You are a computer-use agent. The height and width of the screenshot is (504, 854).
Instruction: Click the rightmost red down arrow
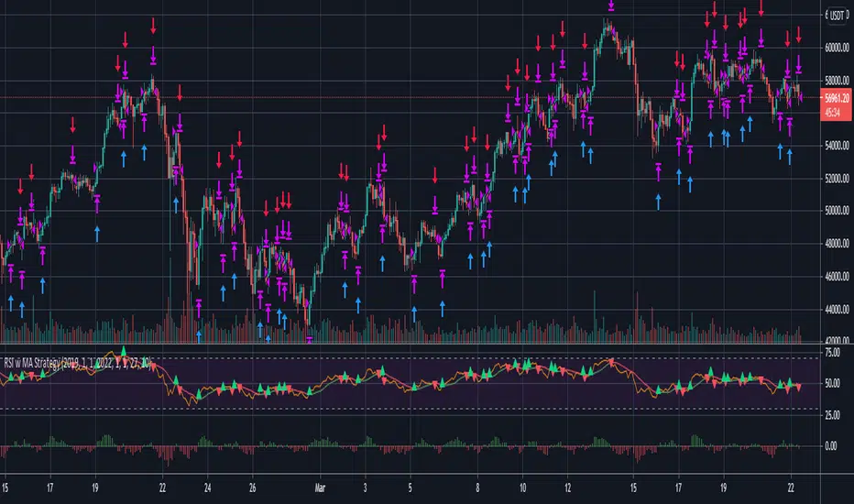point(799,34)
